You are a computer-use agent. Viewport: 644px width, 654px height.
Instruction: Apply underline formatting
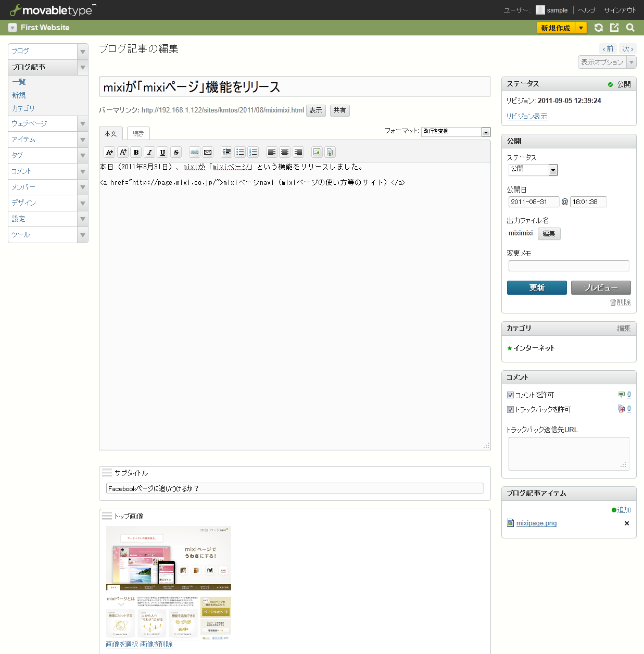tap(162, 152)
